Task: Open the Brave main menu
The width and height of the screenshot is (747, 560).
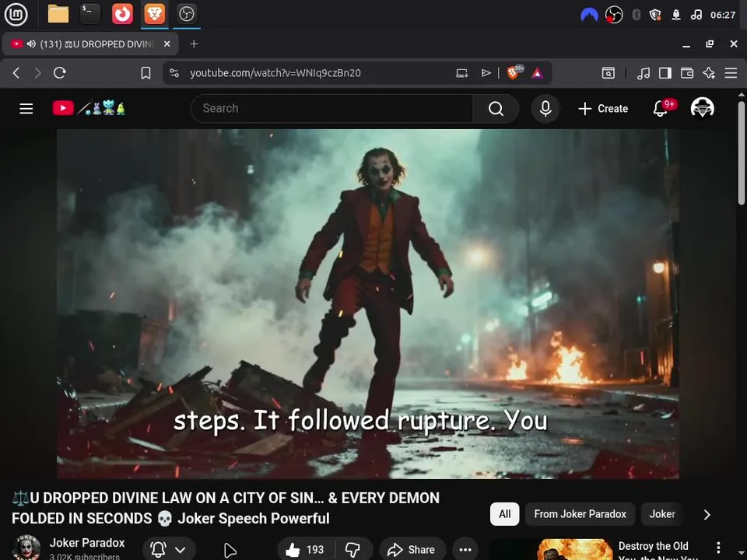Action: (731, 73)
